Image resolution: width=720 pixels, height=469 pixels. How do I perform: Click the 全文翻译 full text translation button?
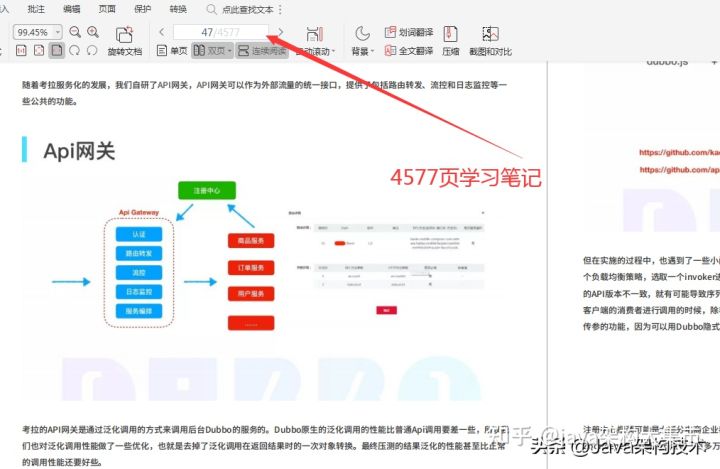click(409, 51)
